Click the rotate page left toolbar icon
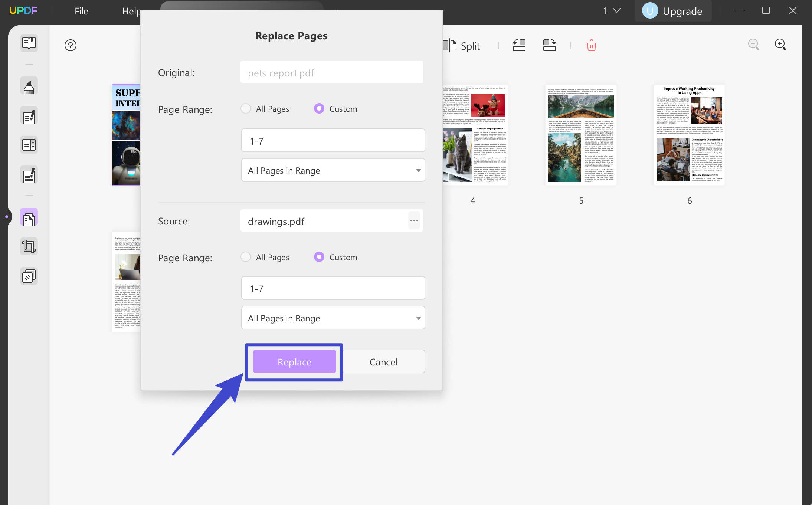Screen dimensions: 812x505 (518, 45)
